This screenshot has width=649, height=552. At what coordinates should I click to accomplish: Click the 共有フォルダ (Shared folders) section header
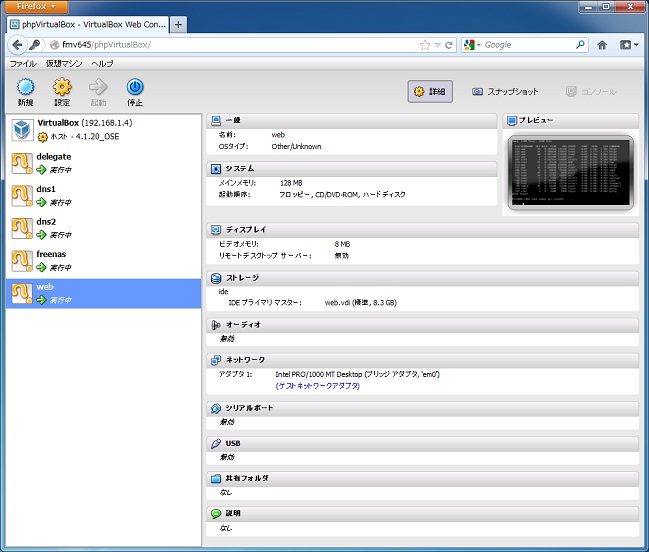pos(423,478)
